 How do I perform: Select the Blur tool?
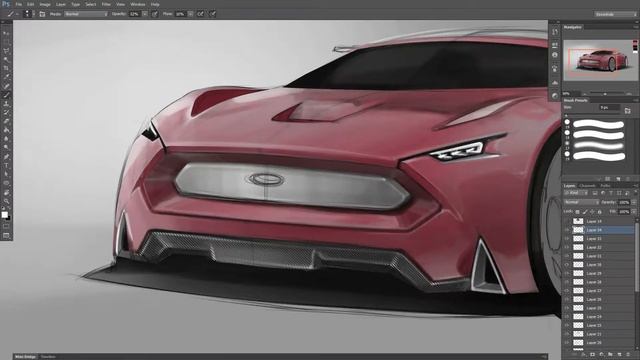click(6, 139)
